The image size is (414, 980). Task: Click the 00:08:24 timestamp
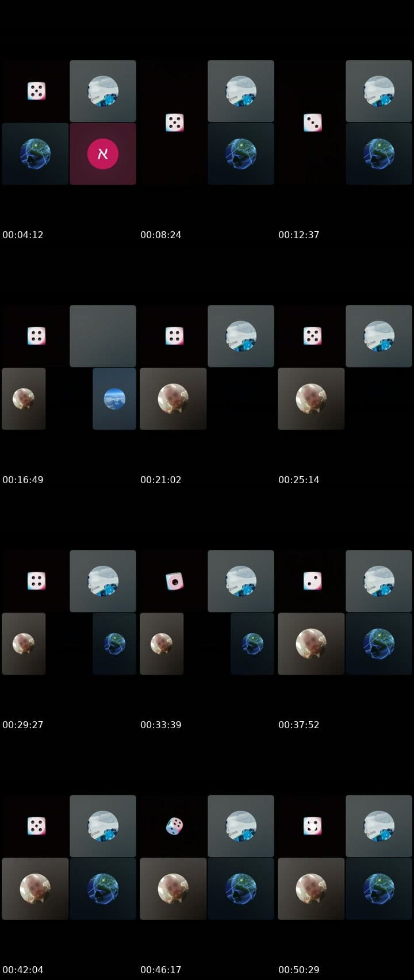pyautogui.click(x=161, y=235)
